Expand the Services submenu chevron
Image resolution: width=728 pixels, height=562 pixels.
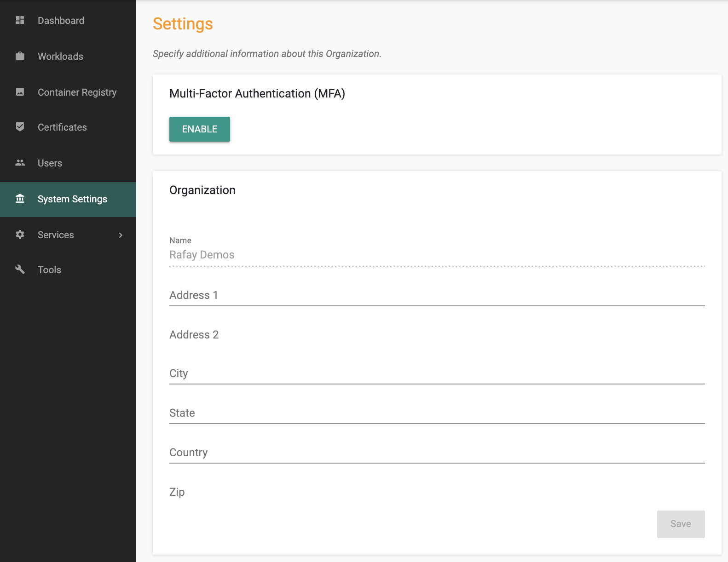[x=121, y=235]
